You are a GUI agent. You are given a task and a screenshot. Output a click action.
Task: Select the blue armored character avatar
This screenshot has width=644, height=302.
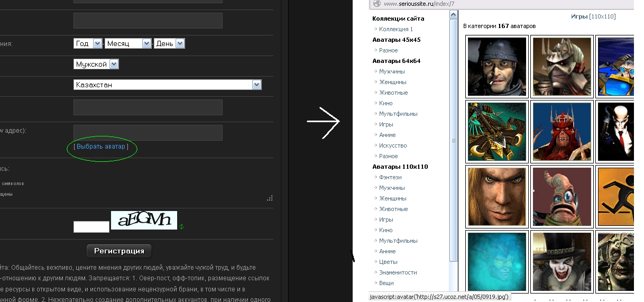tap(615, 66)
